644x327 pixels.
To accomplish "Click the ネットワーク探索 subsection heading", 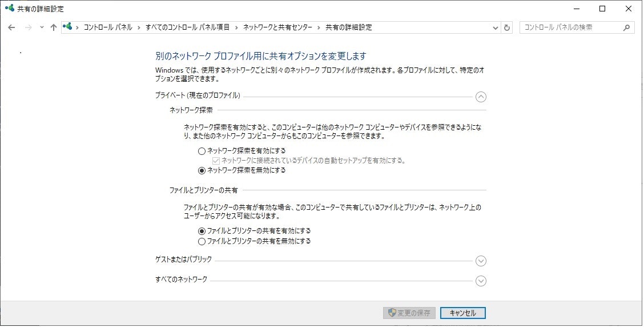I will tap(191, 110).
